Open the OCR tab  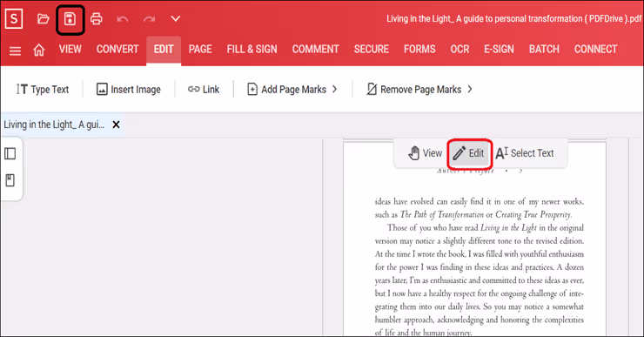(x=460, y=50)
